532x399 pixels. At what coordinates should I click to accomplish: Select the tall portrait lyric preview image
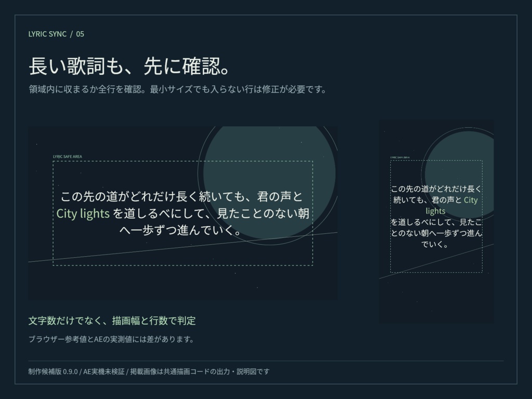(x=436, y=221)
